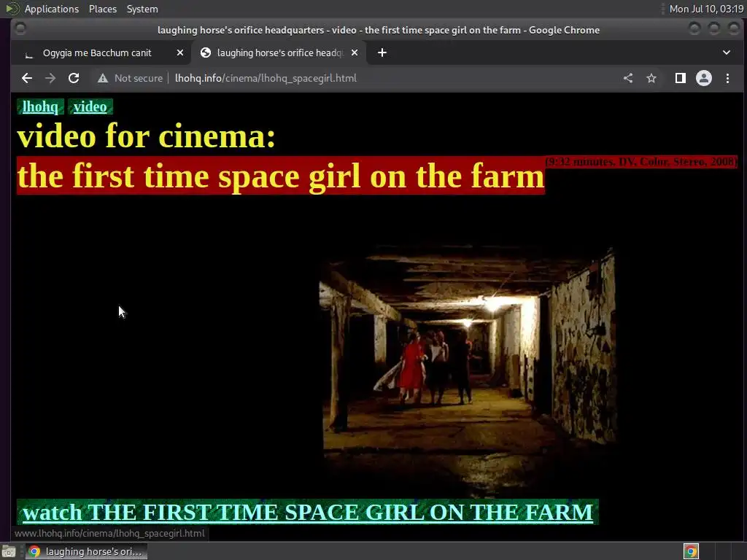This screenshot has width=747, height=560.
Task: Close the Ogygia me Bacchum canit tab
Action: [180, 52]
